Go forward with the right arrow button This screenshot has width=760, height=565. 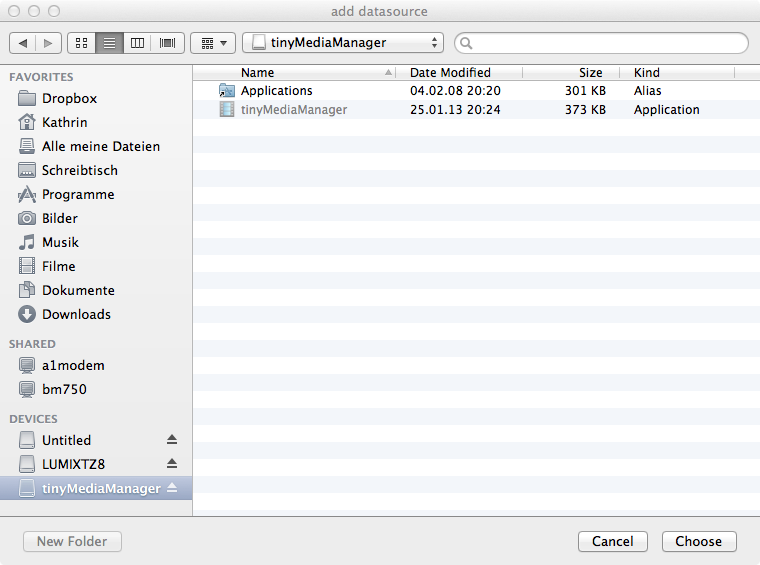coord(48,43)
